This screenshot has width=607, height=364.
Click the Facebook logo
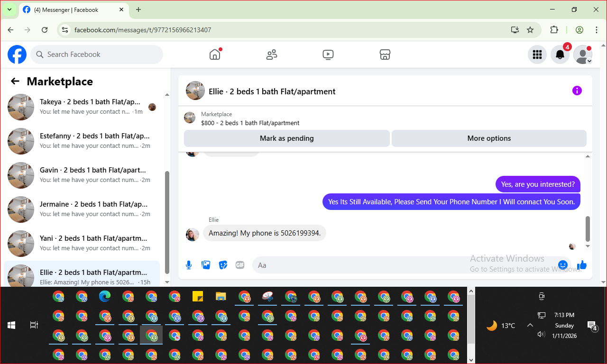(x=17, y=55)
